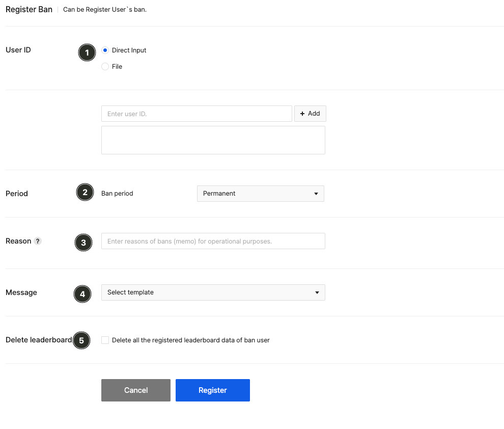Image resolution: width=504 pixels, height=429 pixels.
Task: Click the blue Register button
Action: [212, 390]
